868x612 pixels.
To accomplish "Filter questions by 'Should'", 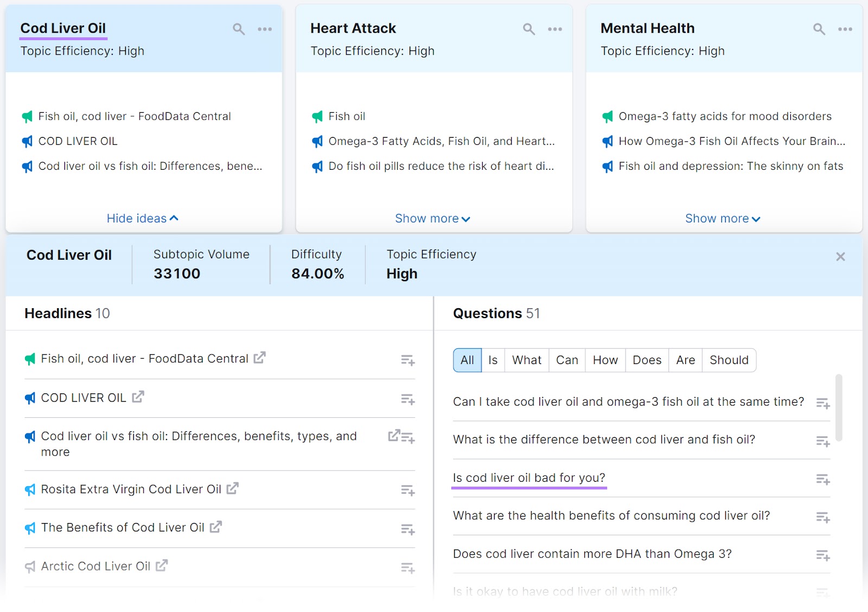I will [x=729, y=360].
